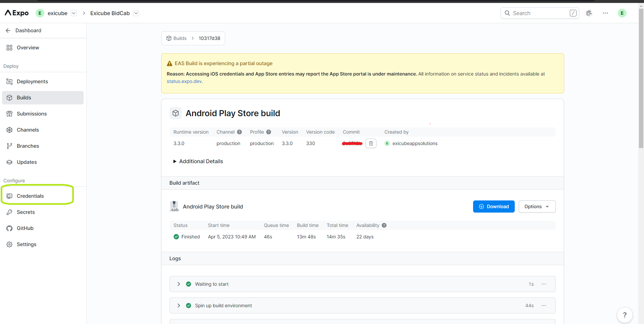Open the Exicube BidCab project dropdown

tap(136, 13)
